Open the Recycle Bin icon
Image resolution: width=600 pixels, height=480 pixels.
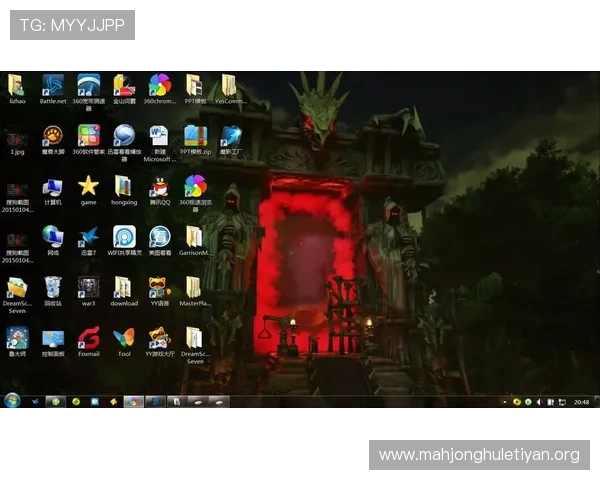coord(53,288)
